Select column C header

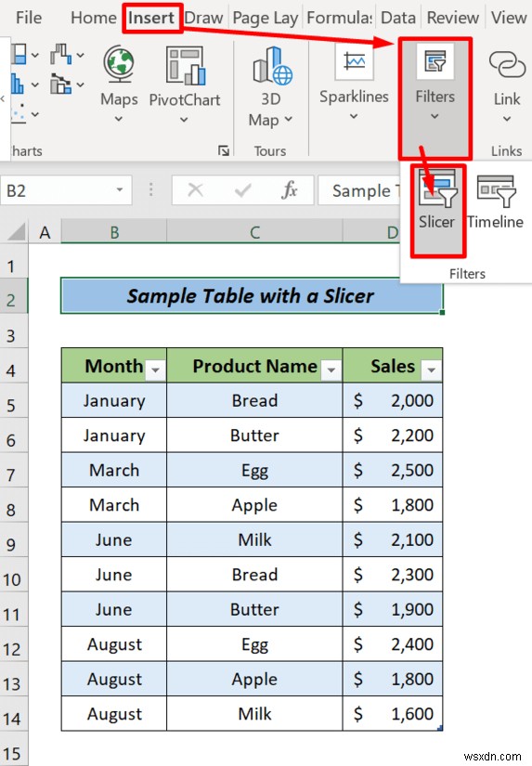point(254,232)
